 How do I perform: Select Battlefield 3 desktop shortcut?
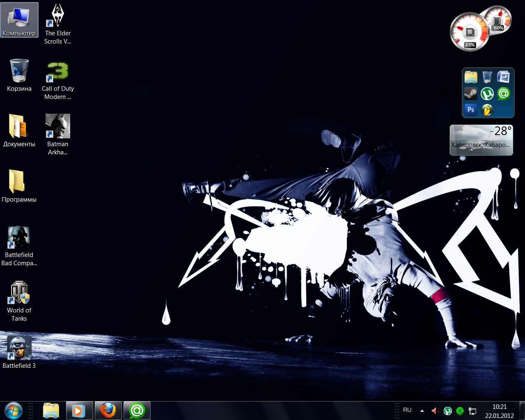[19, 348]
